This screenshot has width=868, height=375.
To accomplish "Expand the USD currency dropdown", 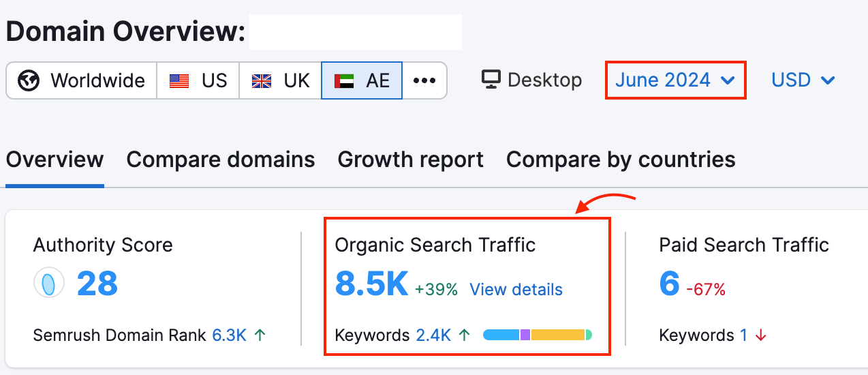I will [803, 80].
